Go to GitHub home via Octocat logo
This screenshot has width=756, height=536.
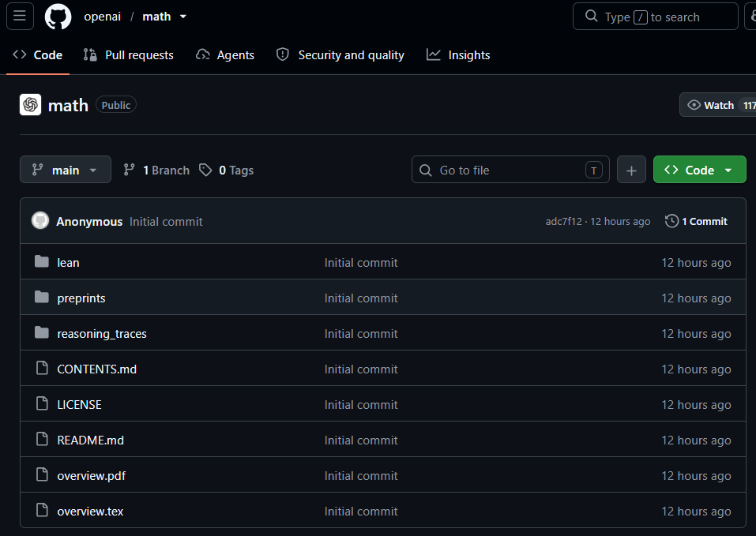click(58, 17)
